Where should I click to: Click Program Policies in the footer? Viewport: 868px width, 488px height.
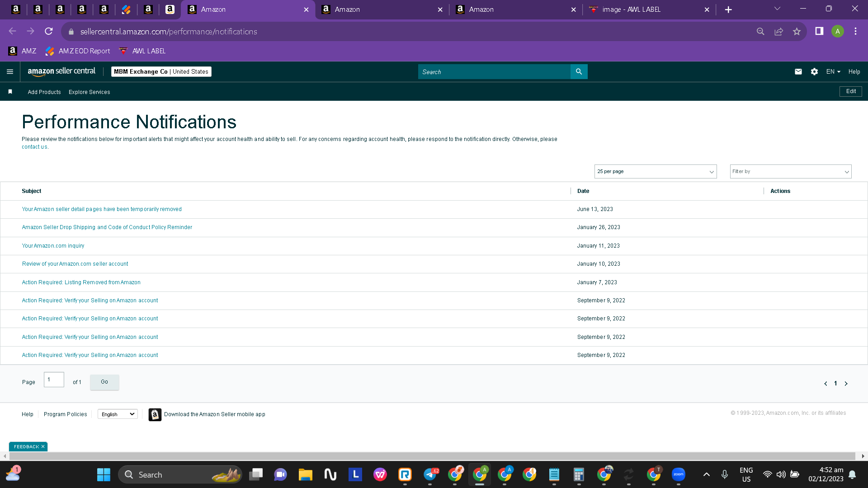click(x=66, y=414)
